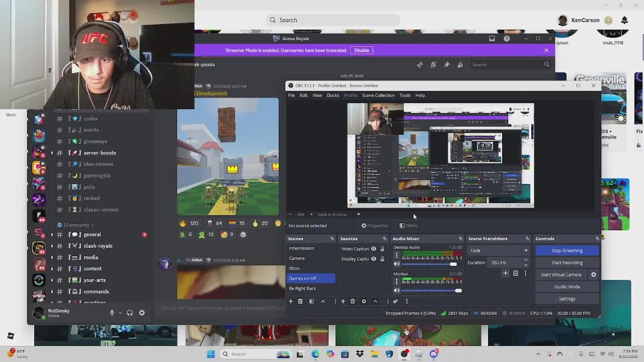This screenshot has height=362, width=644.
Task: Add a new source with the plus icon
Action: coord(343,301)
